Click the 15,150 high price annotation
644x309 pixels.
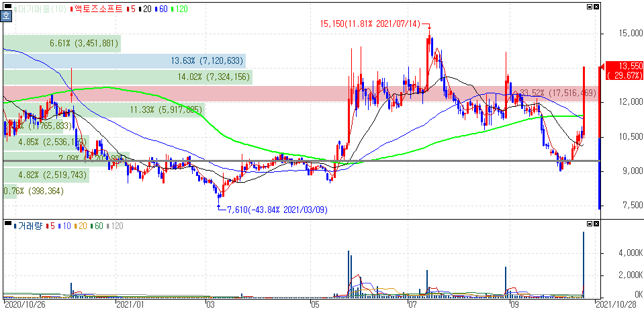tap(371, 24)
